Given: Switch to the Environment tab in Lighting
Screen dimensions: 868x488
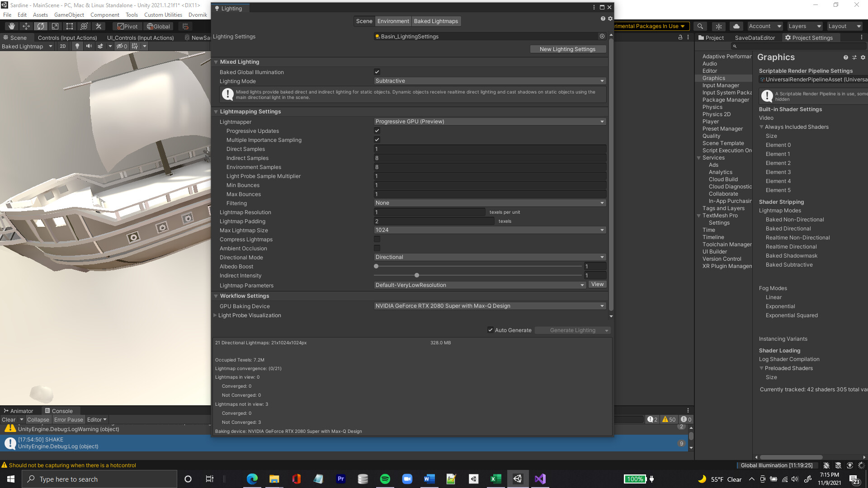Looking at the screenshot, I should (393, 21).
